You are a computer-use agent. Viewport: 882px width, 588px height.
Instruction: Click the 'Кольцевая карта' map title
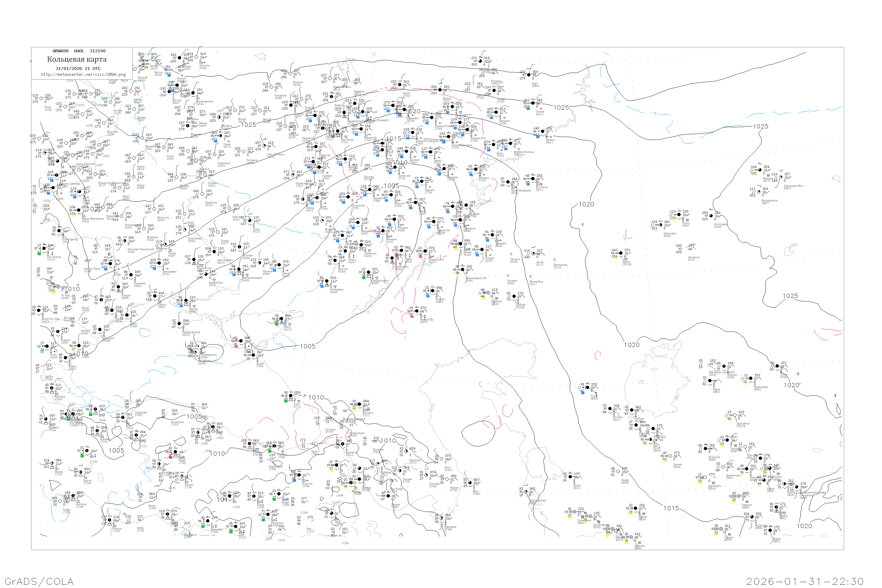click(x=77, y=59)
